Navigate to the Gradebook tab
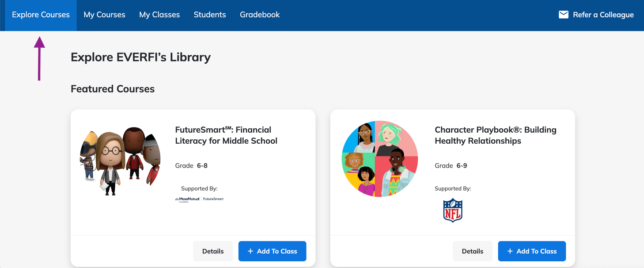 [260, 15]
